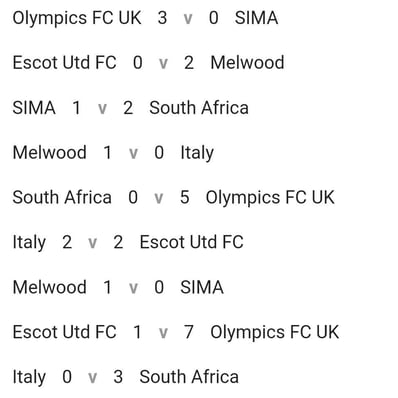Click SIMA in the Melwood 1-0 SIMA result
Image resolution: width=398 pixels, height=398 pixels.
click(202, 287)
